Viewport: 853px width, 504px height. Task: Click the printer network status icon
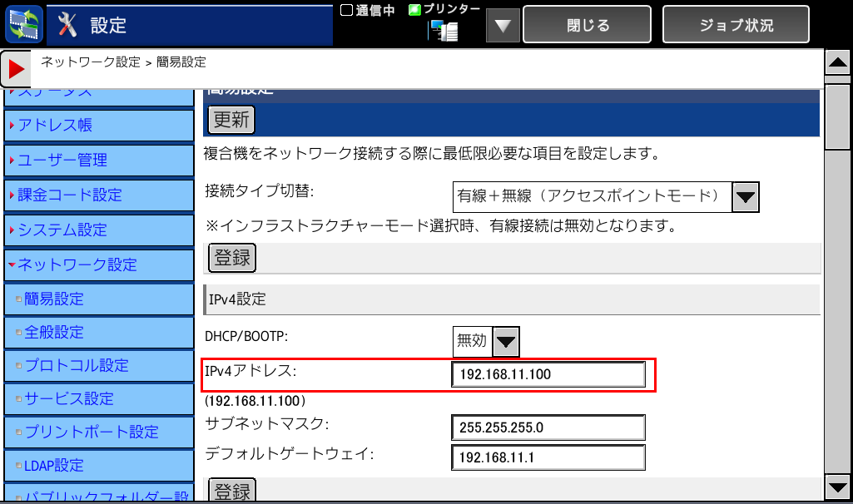click(x=444, y=31)
